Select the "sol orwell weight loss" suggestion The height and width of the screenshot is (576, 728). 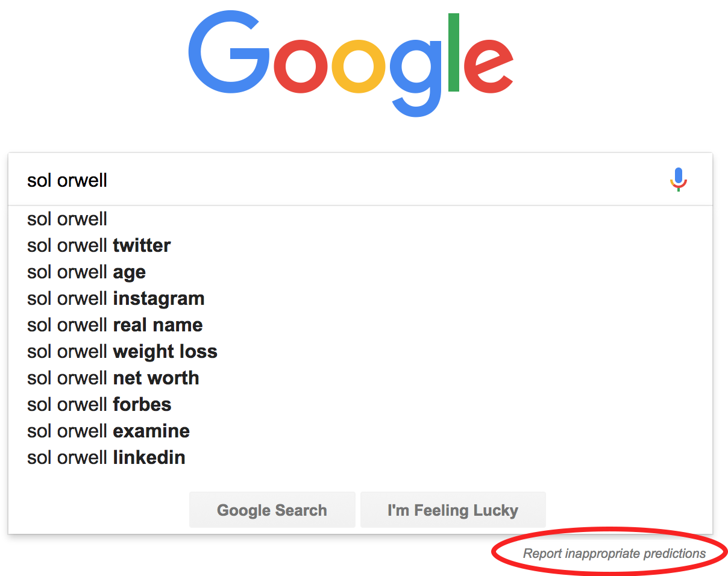[x=360, y=351]
